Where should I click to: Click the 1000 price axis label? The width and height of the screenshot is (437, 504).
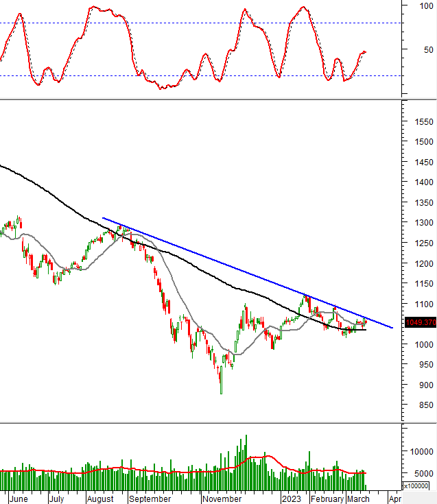click(424, 344)
